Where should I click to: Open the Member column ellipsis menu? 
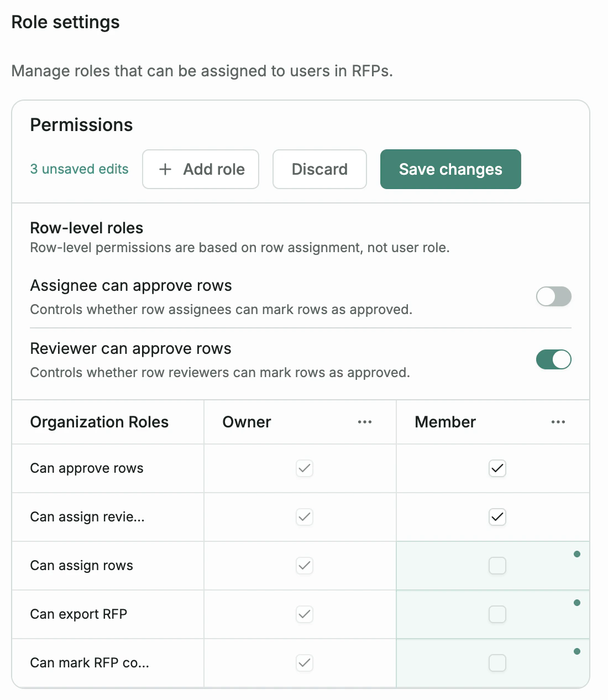point(558,422)
